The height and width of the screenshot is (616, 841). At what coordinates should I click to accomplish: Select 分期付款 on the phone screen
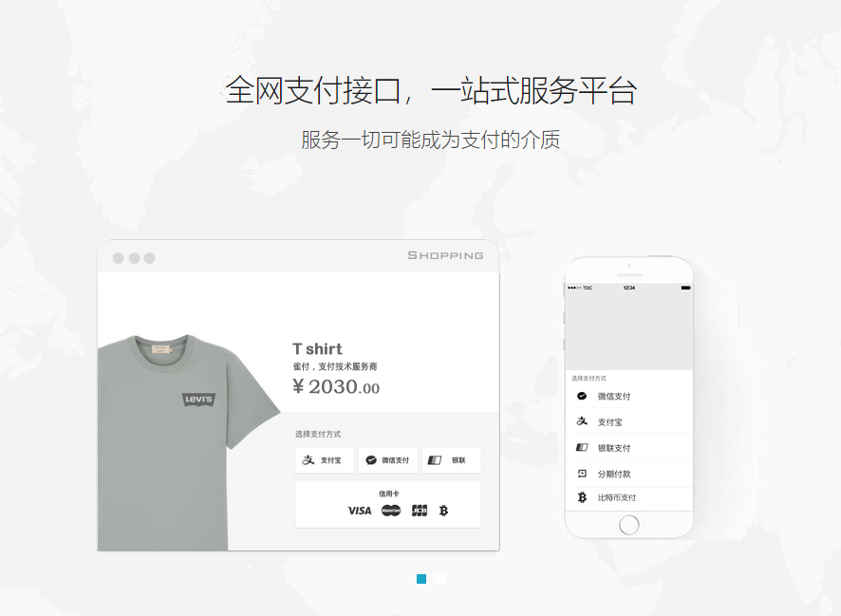tap(628, 474)
